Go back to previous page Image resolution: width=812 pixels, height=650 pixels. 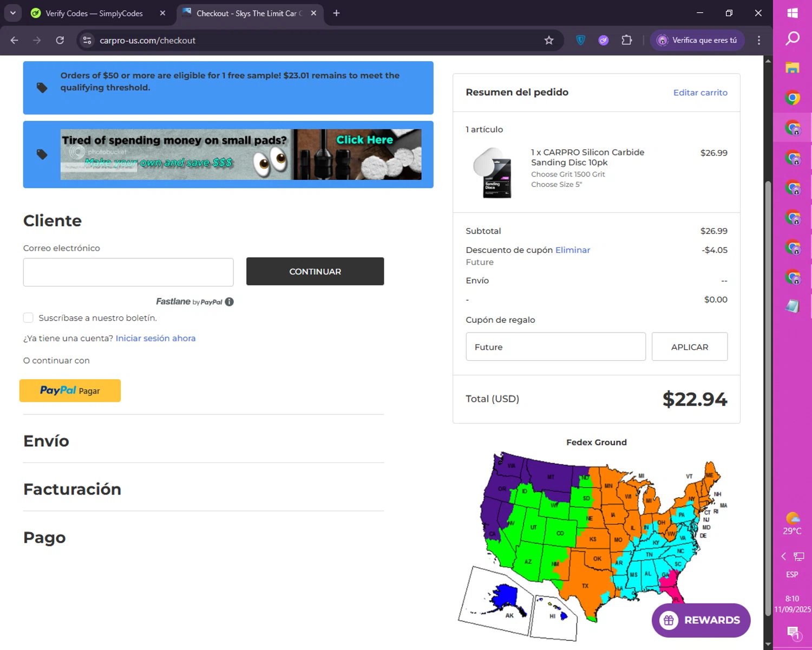[14, 40]
